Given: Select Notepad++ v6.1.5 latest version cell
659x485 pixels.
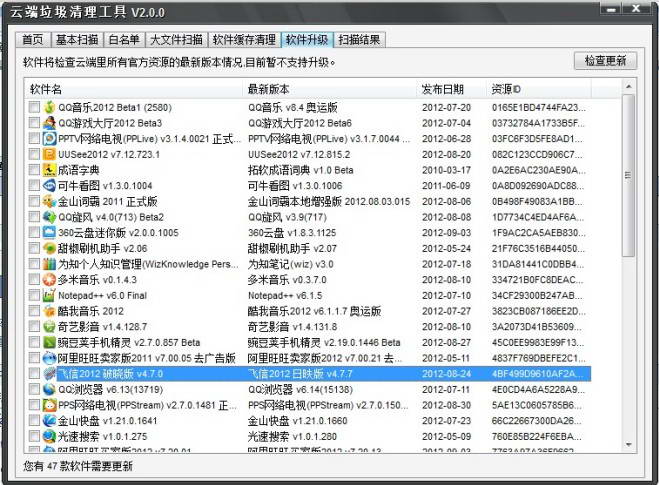Looking at the screenshot, I should (x=285, y=295).
